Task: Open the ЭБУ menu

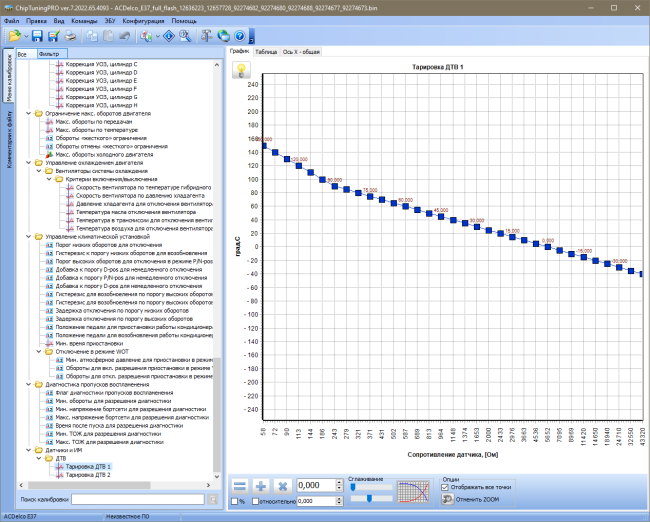Action: point(110,21)
